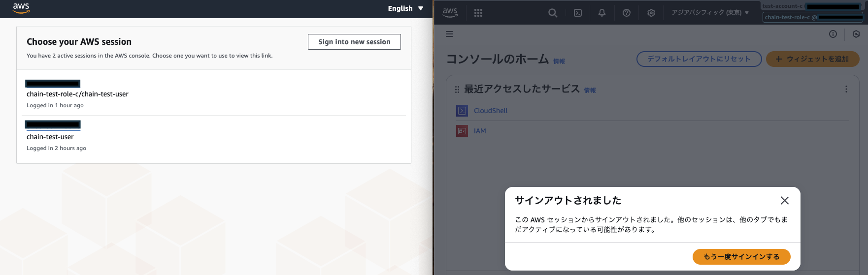868x275 pixels.
Task: Toggle the hamburger navigation menu
Action: (449, 34)
